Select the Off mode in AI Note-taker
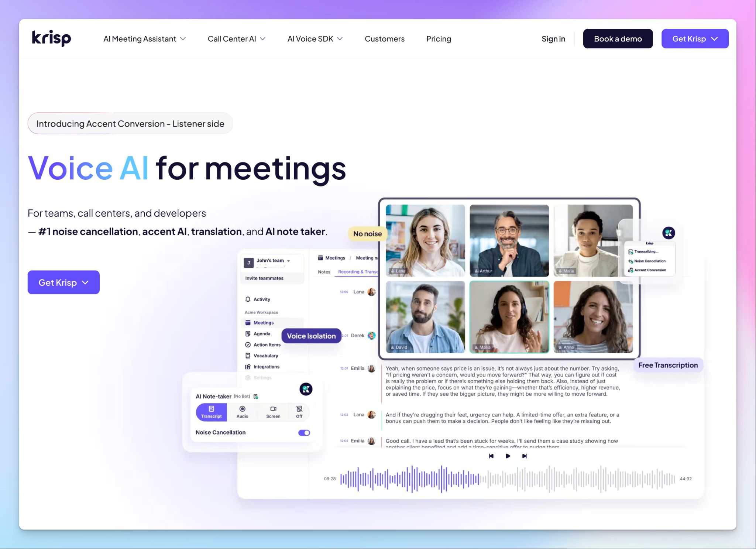756x549 pixels. 299,412
